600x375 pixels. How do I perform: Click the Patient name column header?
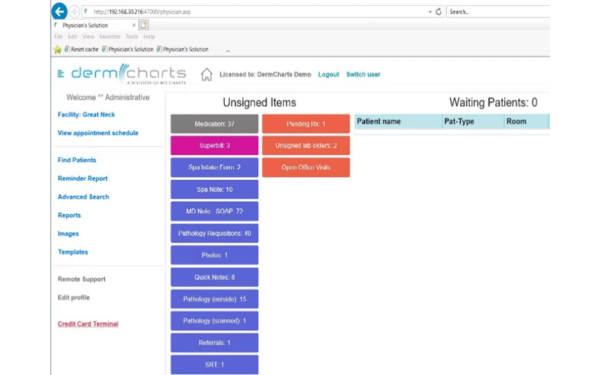[398, 122]
